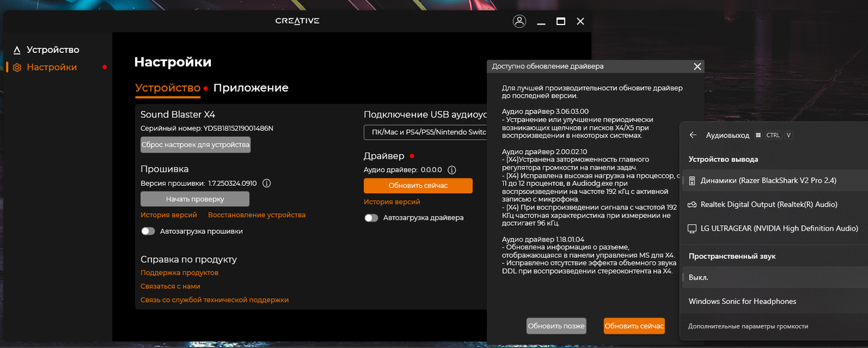Select Windows Sonic for Headphones

pos(775,301)
